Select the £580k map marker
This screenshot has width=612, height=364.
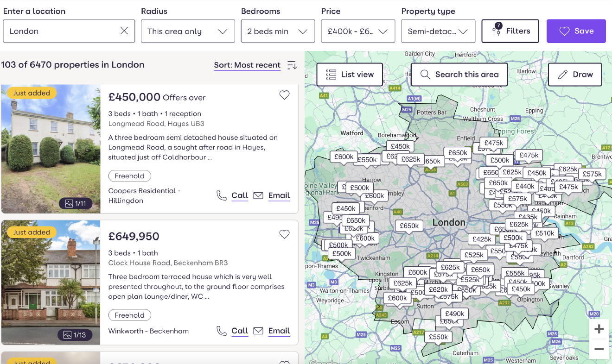point(519,257)
